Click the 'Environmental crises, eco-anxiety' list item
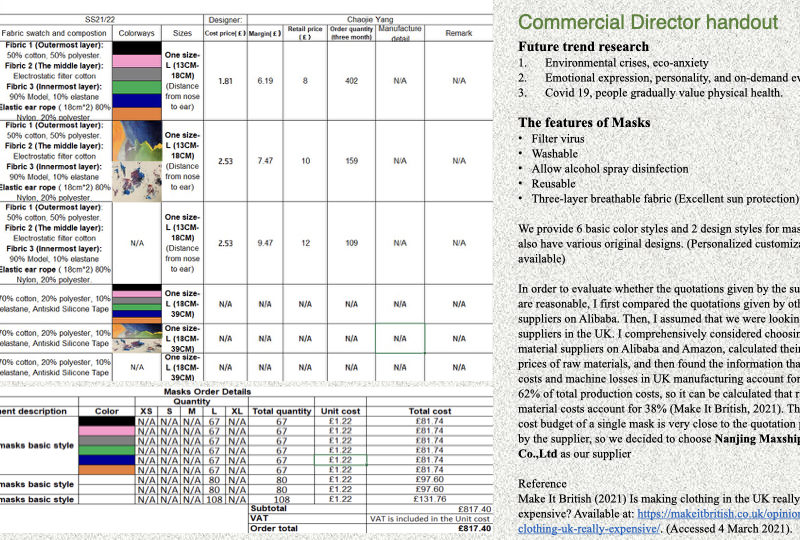Viewport: 800px width, 540px height. click(x=627, y=63)
